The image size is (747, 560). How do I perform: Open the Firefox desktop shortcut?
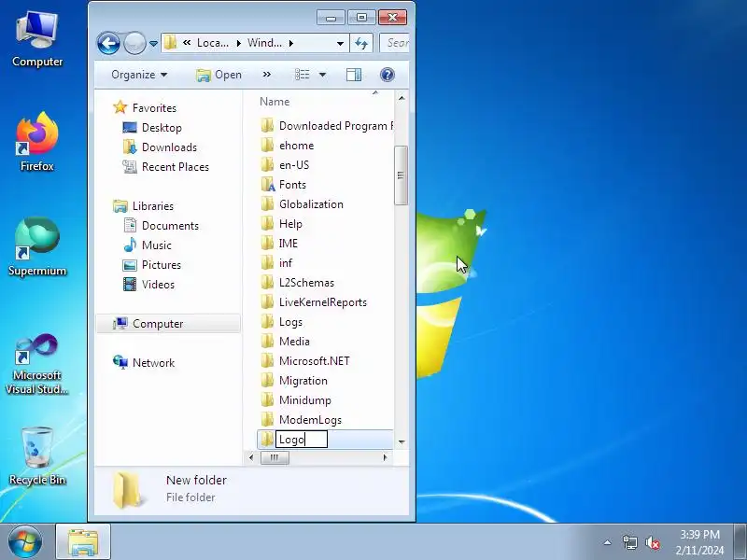point(36,142)
